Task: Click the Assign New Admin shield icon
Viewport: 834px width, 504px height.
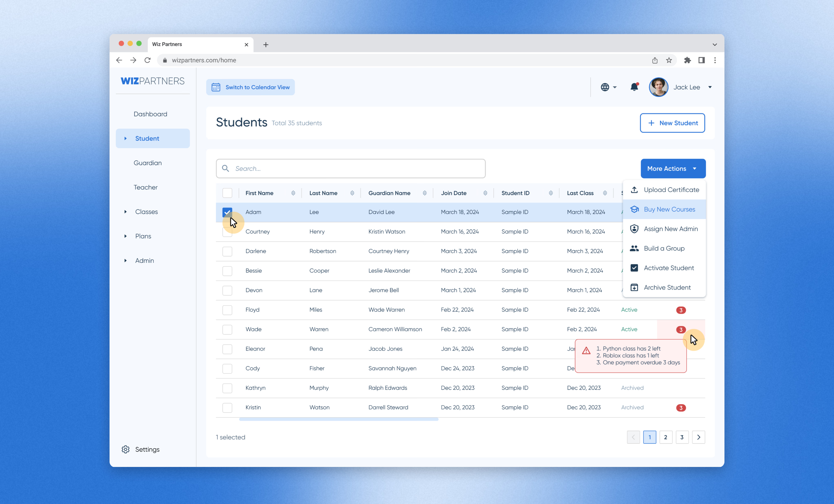Action: click(x=634, y=229)
